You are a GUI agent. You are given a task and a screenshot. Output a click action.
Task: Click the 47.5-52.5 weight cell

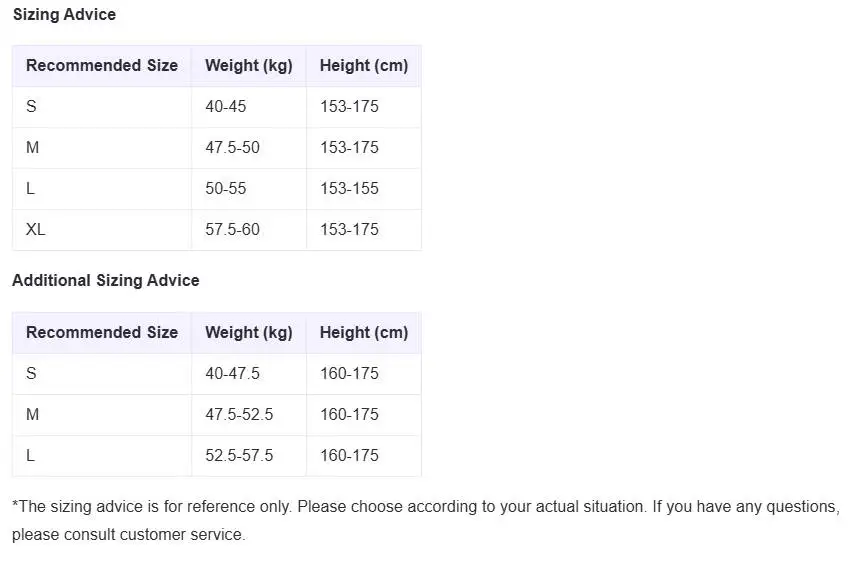pos(239,414)
